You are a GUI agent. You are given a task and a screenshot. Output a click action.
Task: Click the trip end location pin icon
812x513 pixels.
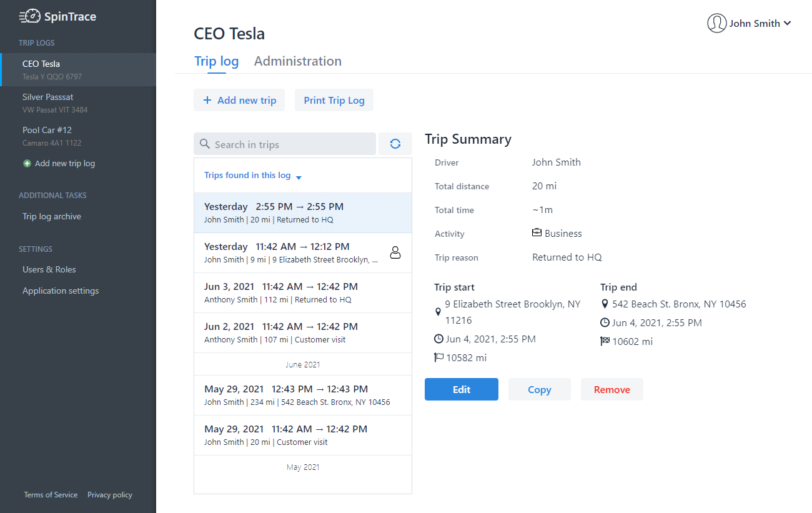click(605, 304)
